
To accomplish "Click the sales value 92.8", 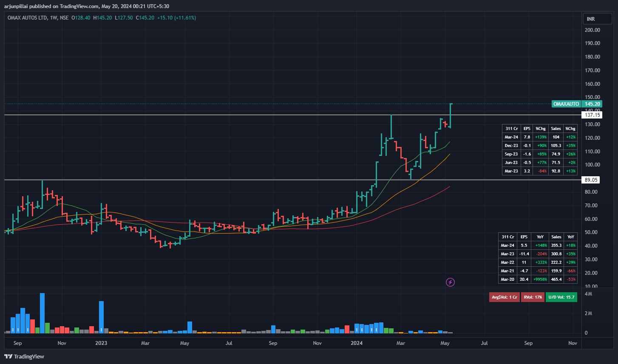I will pos(556,171).
